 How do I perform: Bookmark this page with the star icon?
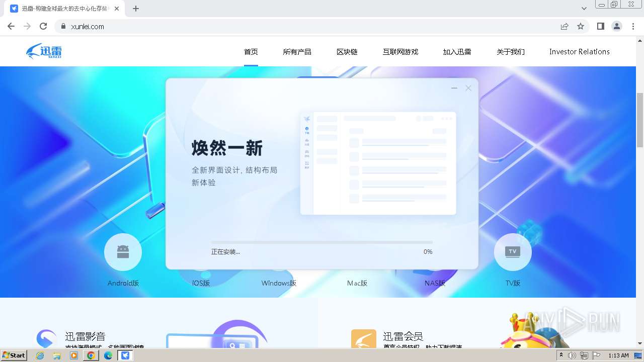point(581,26)
